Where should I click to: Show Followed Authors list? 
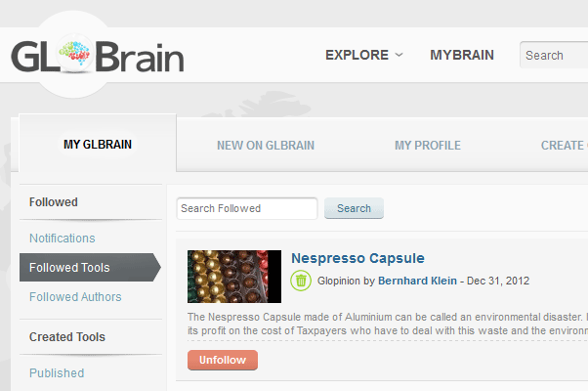[75, 297]
